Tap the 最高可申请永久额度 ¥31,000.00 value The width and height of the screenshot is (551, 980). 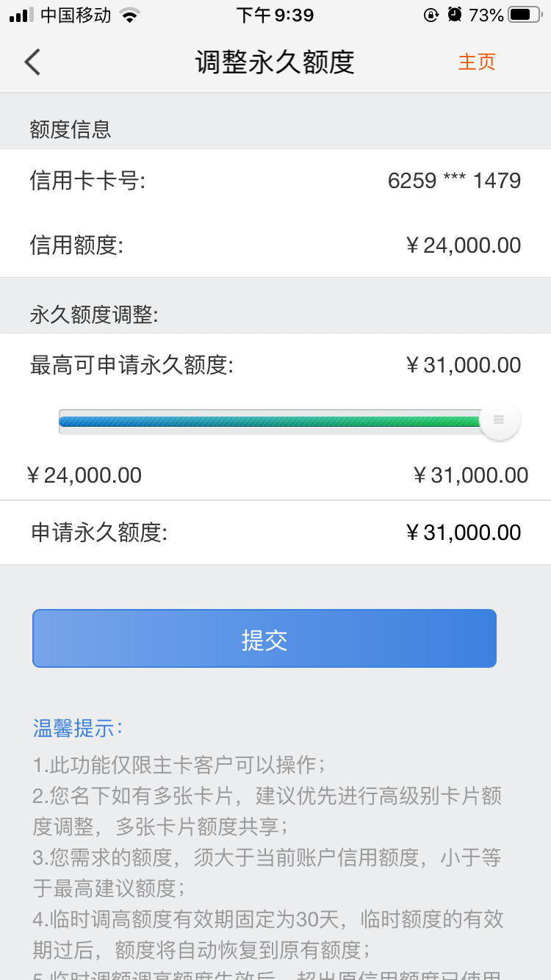[463, 365]
